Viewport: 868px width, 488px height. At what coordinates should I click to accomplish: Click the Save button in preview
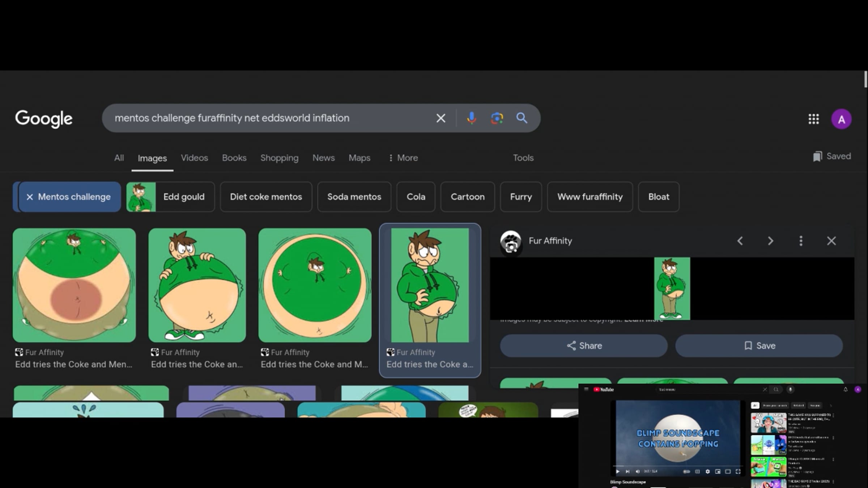coord(759,346)
